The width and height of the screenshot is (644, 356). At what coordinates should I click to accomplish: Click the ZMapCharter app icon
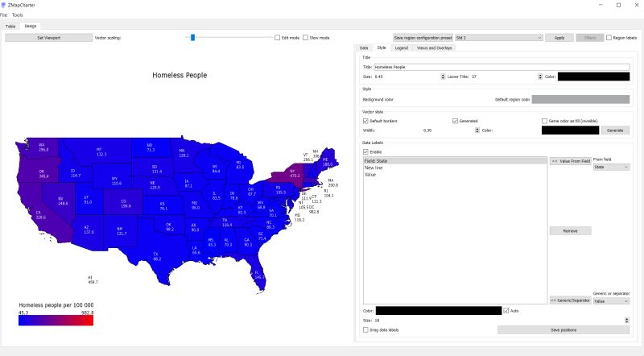[x=3, y=5]
